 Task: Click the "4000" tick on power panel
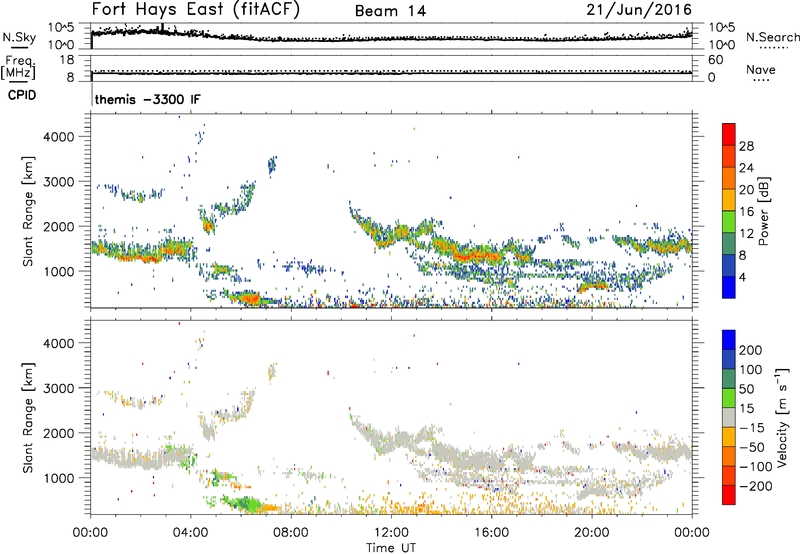pyautogui.click(x=58, y=137)
